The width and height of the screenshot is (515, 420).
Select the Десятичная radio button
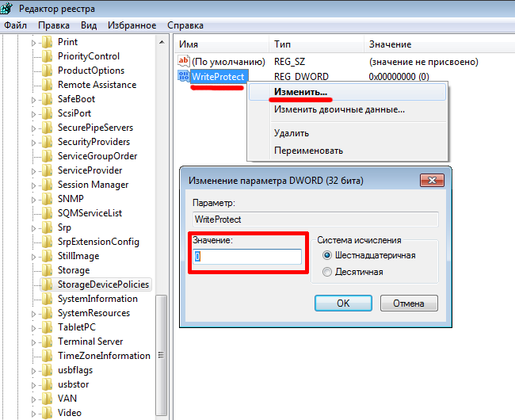tap(326, 272)
